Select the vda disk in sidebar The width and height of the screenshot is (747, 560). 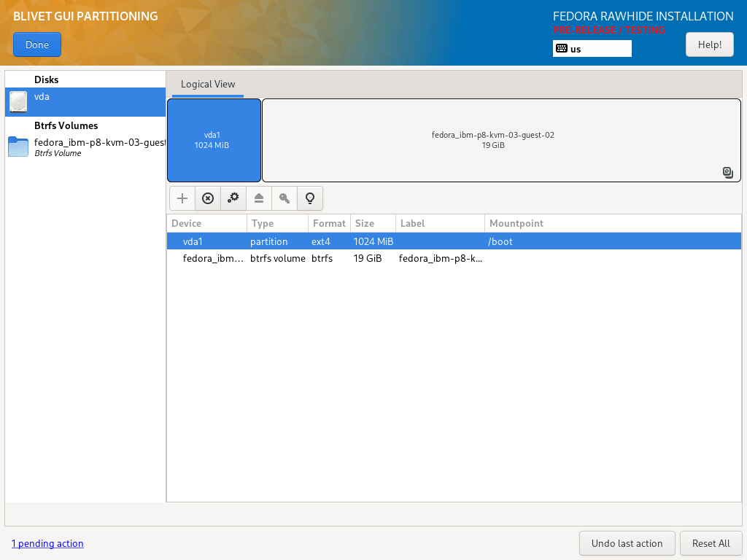click(x=85, y=102)
